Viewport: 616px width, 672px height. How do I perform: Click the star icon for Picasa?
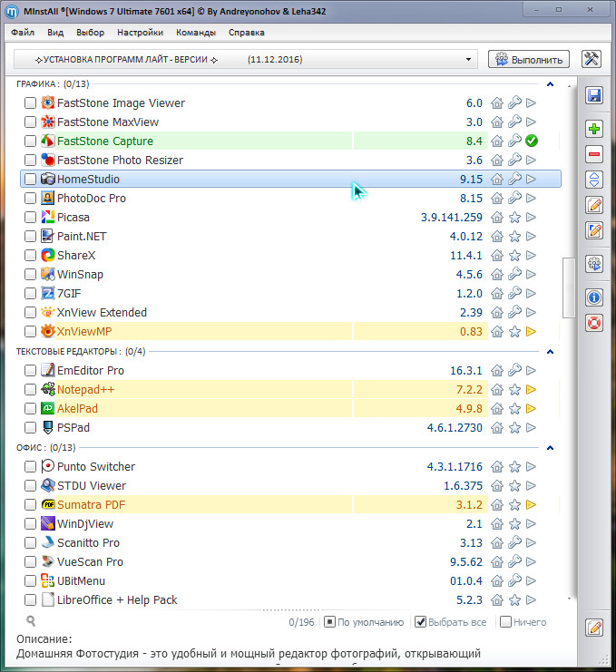click(514, 218)
